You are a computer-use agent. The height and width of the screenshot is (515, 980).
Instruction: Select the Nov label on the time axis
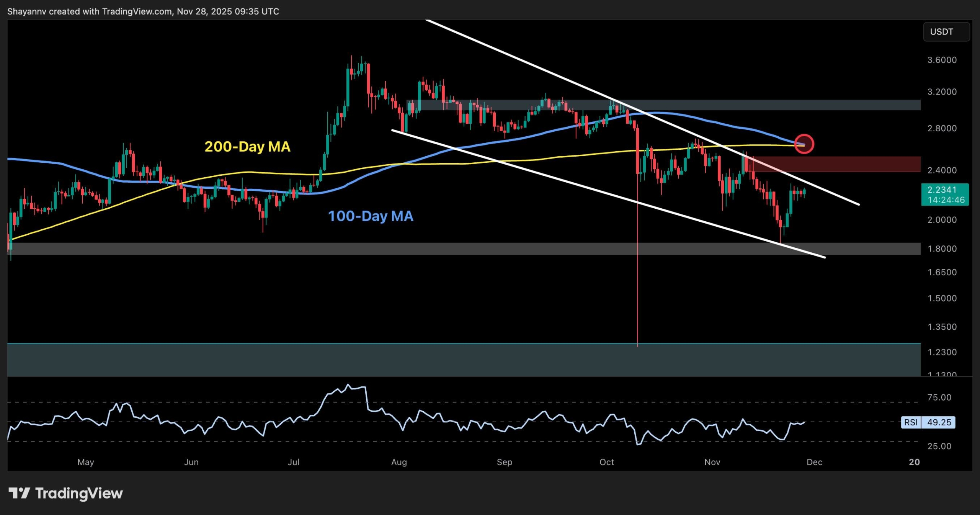click(x=712, y=462)
